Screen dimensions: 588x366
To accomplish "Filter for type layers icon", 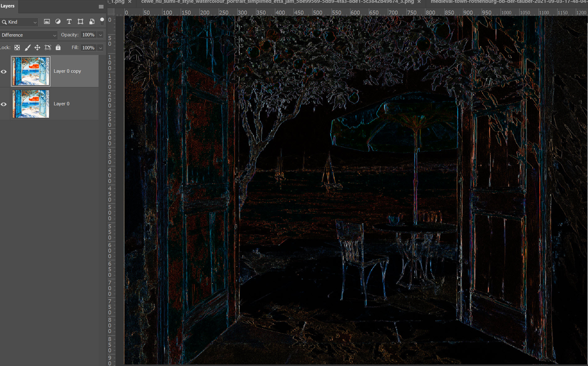I will (69, 22).
